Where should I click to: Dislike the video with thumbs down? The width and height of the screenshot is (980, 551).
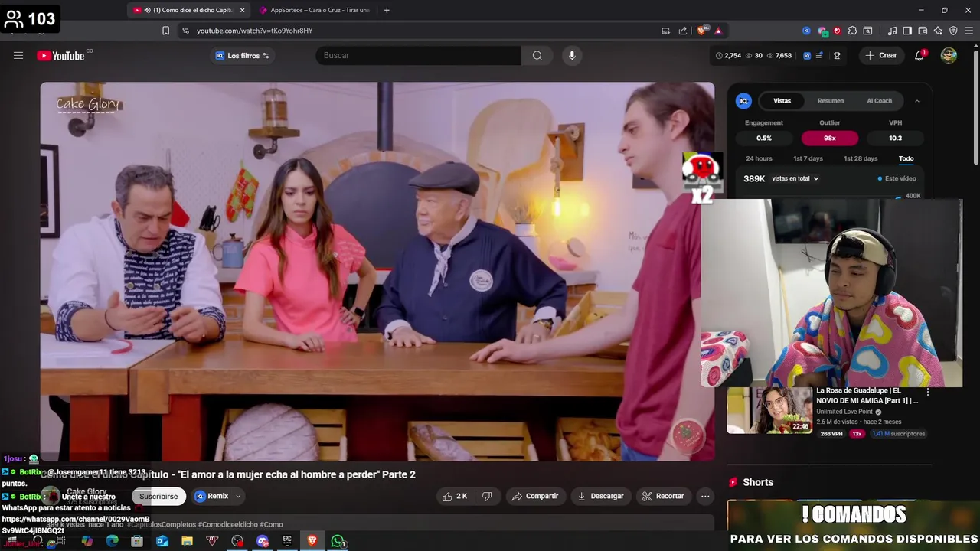click(487, 496)
